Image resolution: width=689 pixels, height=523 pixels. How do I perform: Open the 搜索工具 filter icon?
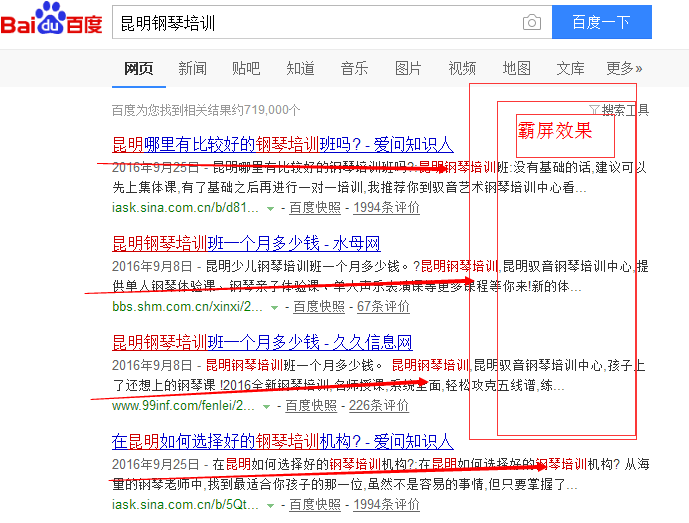(594, 109)
